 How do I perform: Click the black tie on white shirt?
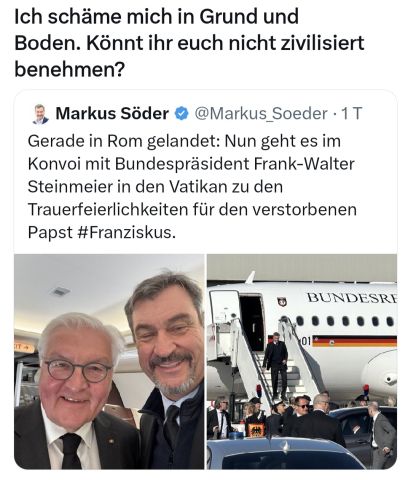(x=71, y=451)
